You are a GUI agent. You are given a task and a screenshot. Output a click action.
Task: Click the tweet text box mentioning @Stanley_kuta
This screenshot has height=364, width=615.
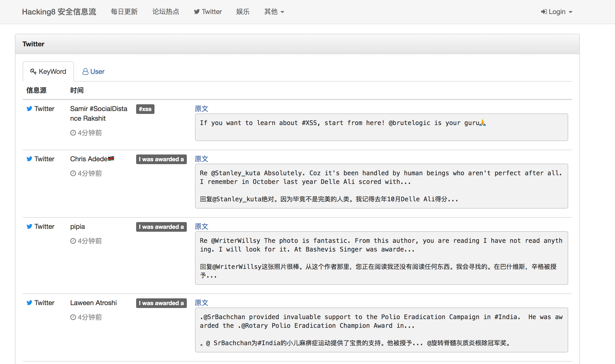tap(381, 186)
